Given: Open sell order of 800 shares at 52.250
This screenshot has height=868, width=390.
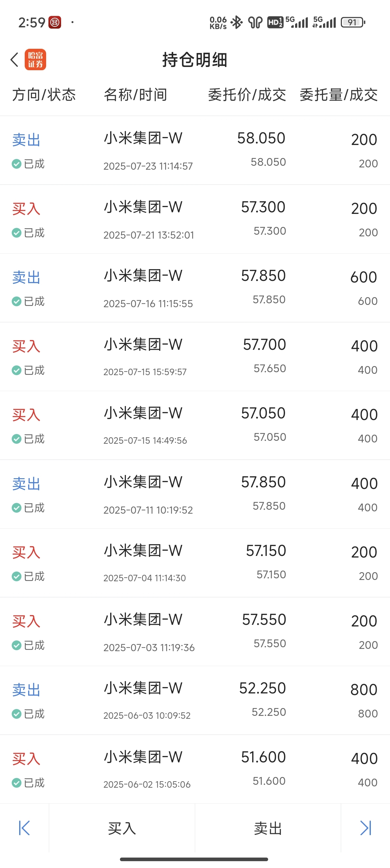Looking at the screenshot, I should coord(195,700).
